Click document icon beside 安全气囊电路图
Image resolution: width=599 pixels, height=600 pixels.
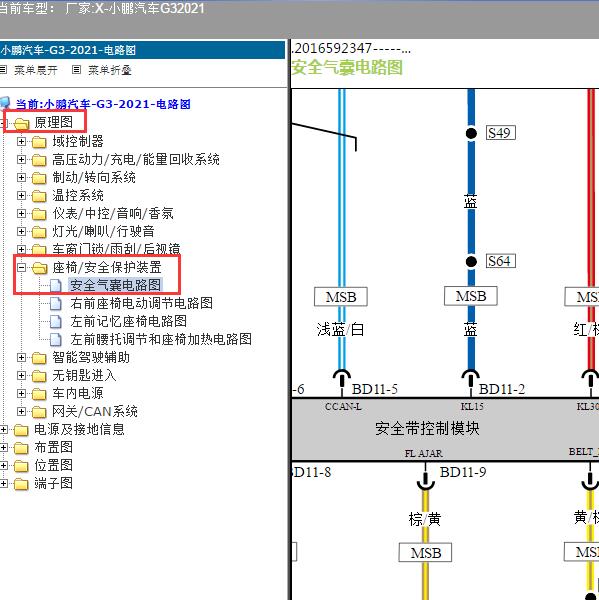(56, 285)
